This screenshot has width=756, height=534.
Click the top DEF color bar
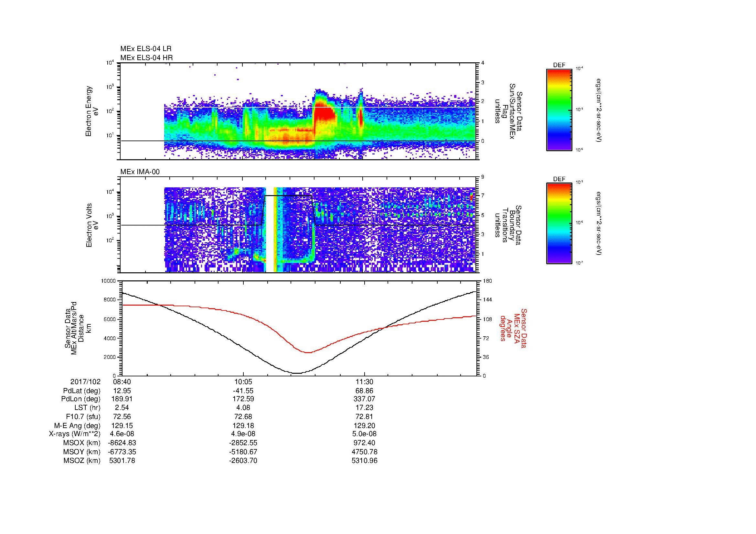coord(559,110)
